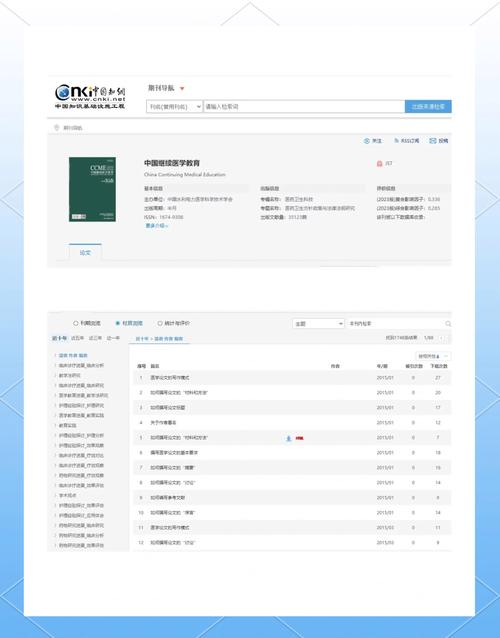Select the 栏目浏览 radio button
The height and width of the screenshot is (638, 500).
tap(118, 323)
